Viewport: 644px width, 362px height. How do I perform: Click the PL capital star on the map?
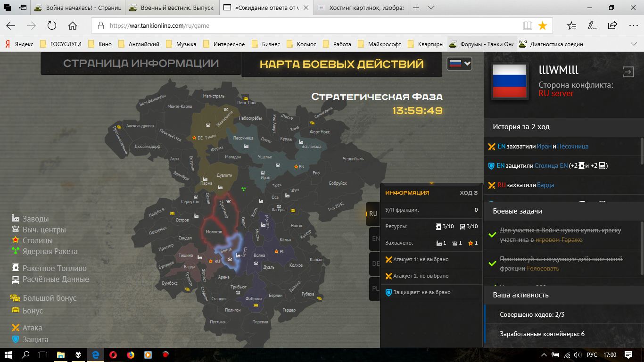click(276, 252)
